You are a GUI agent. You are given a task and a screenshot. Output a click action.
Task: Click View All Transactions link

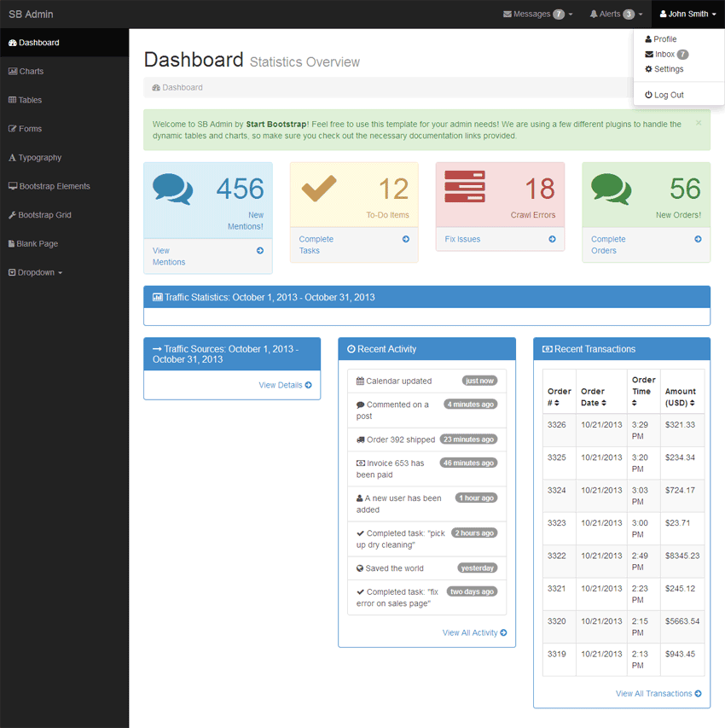[x=658, y=694]
